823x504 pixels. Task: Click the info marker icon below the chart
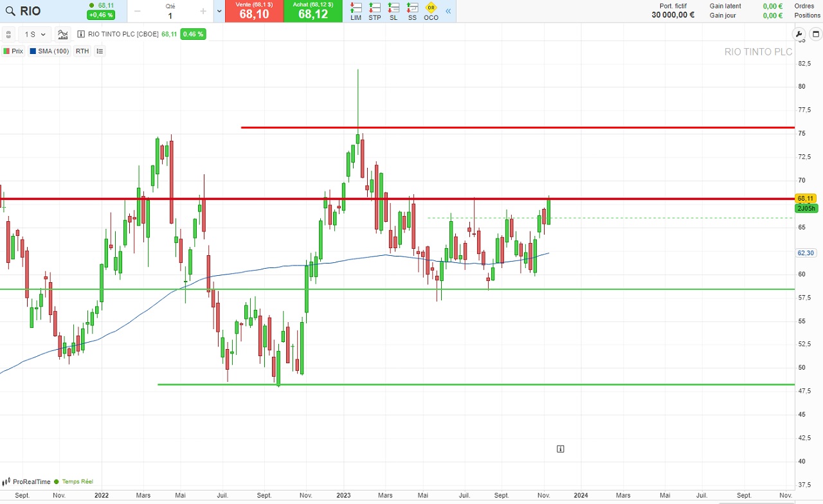(x=560, y=449)
